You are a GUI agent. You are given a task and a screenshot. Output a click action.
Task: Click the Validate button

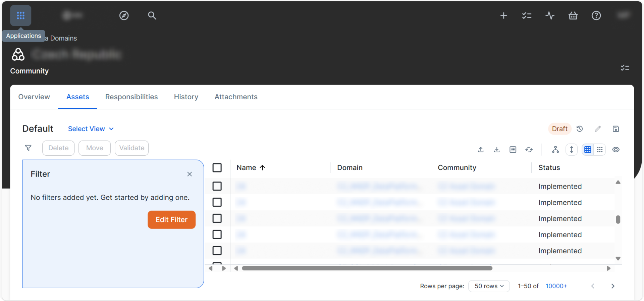click(132, 148)
